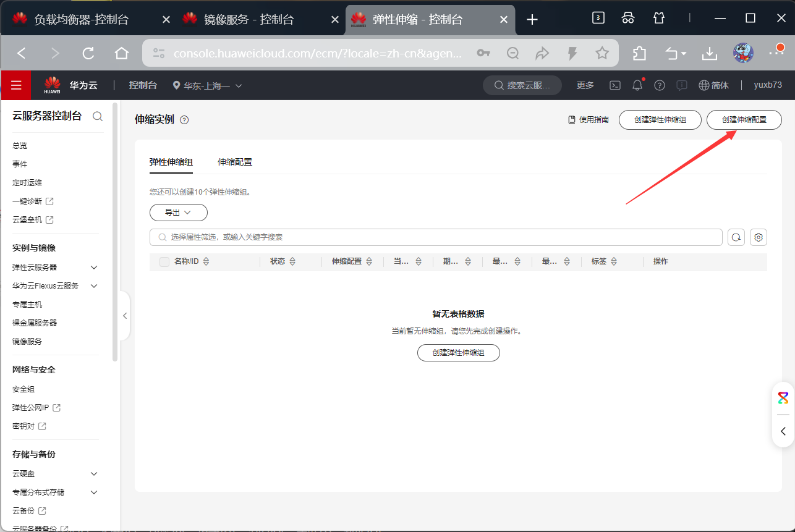Viewport: 795px width, 532px height.
Task: Bookmark this page with the star
Action: pyautogui.click(x=602, y=54)
